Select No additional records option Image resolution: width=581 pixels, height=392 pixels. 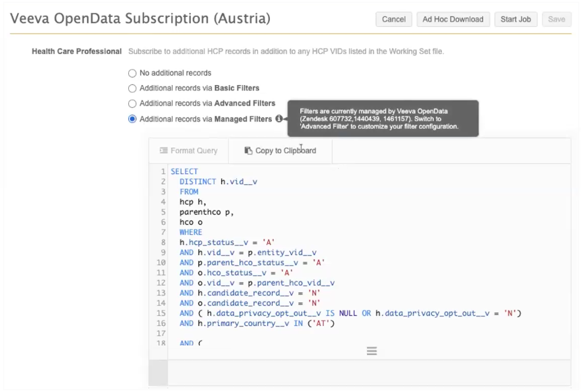pyautogui.click(x=132, y=73)
